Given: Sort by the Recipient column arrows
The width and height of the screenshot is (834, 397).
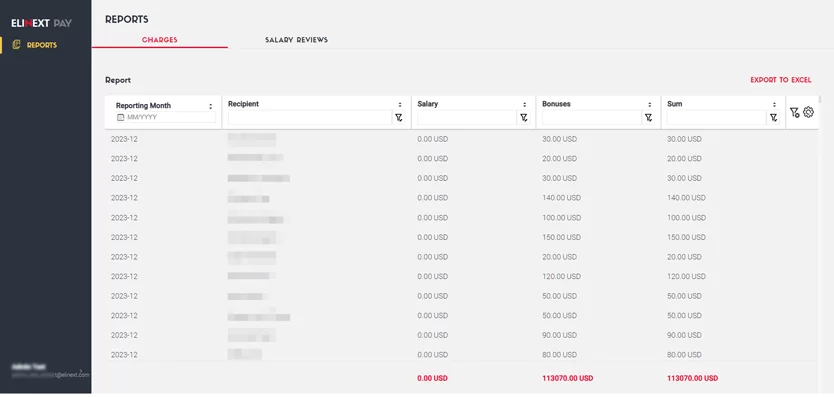Looking at the screenshot, I should 400,105.
